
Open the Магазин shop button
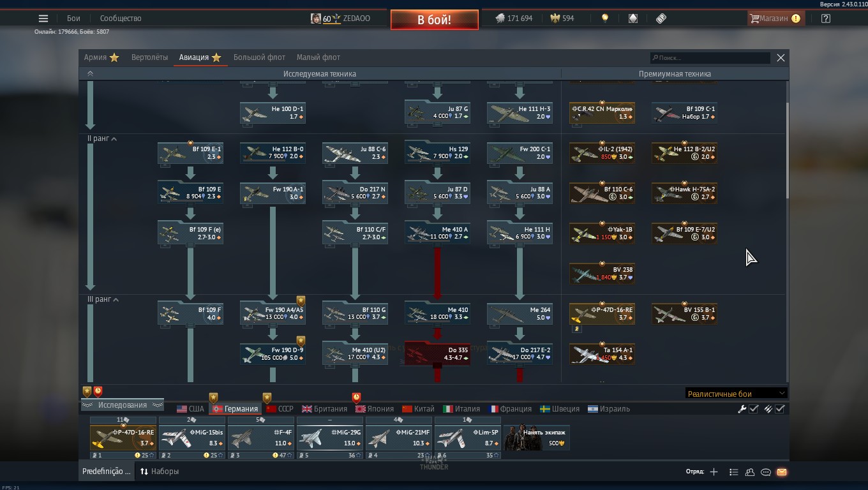775,19
